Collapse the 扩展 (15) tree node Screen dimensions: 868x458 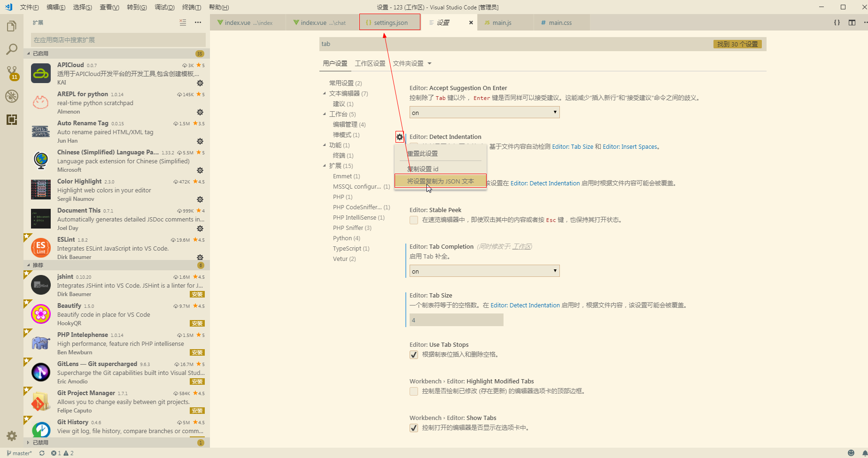tap(325, 166)
